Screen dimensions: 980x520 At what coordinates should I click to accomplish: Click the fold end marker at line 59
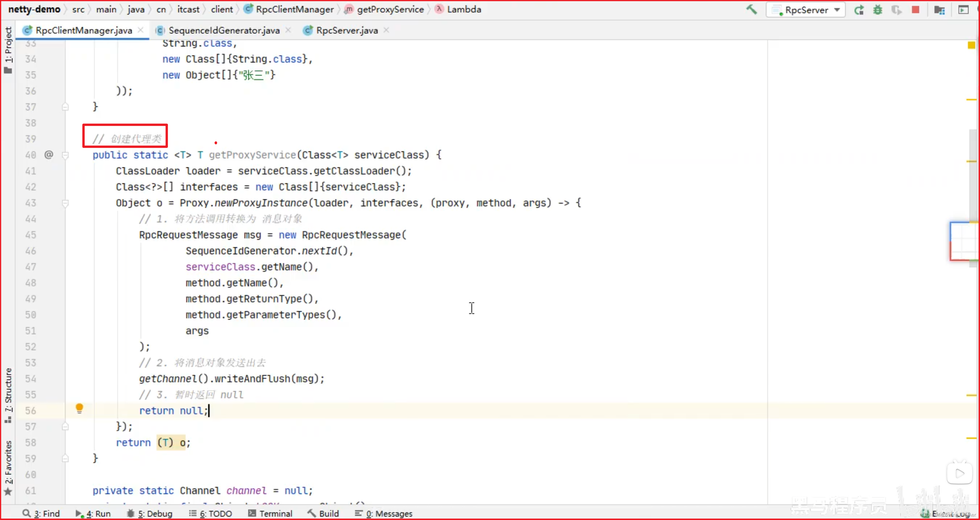(x=65, y=459)
